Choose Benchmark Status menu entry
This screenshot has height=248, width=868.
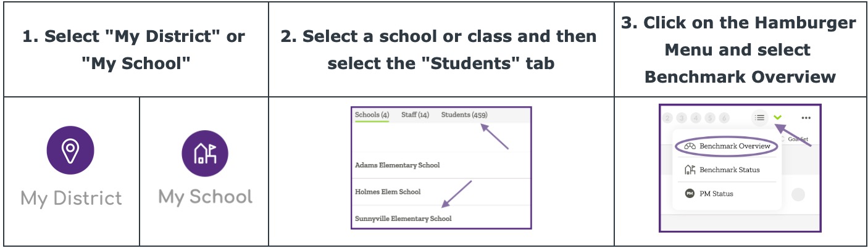coord(729,170)
